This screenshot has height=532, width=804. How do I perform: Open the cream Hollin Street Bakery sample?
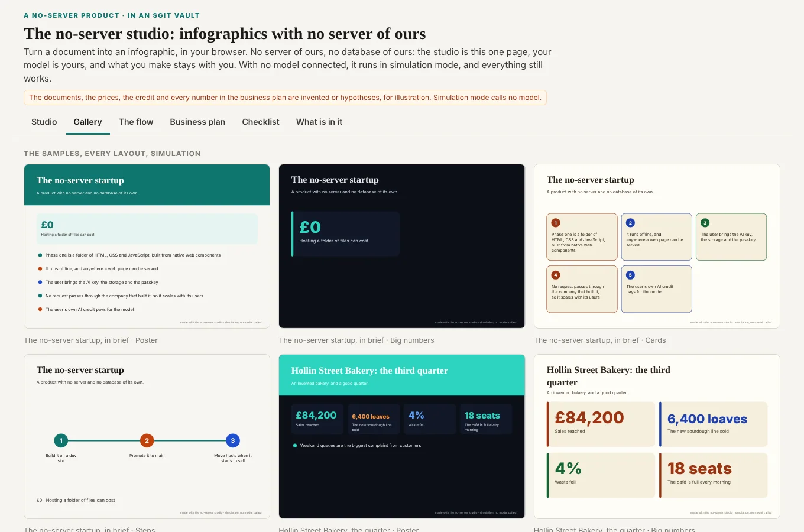tap(657, 436)
